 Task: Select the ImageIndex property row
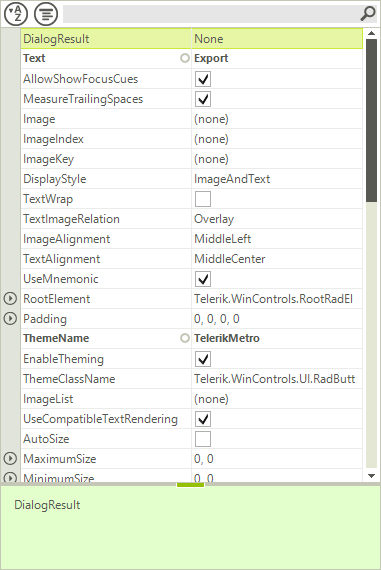pos(192,139)
